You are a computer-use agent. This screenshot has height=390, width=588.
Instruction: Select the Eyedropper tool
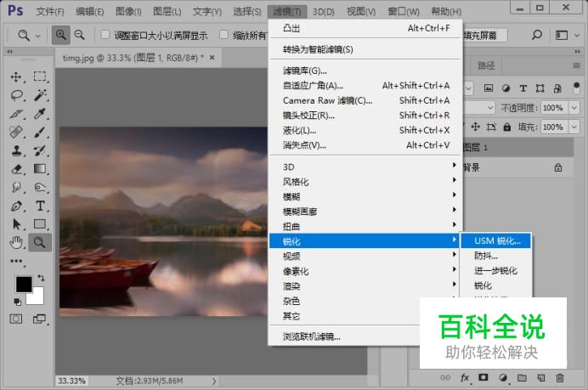[40, 114]
